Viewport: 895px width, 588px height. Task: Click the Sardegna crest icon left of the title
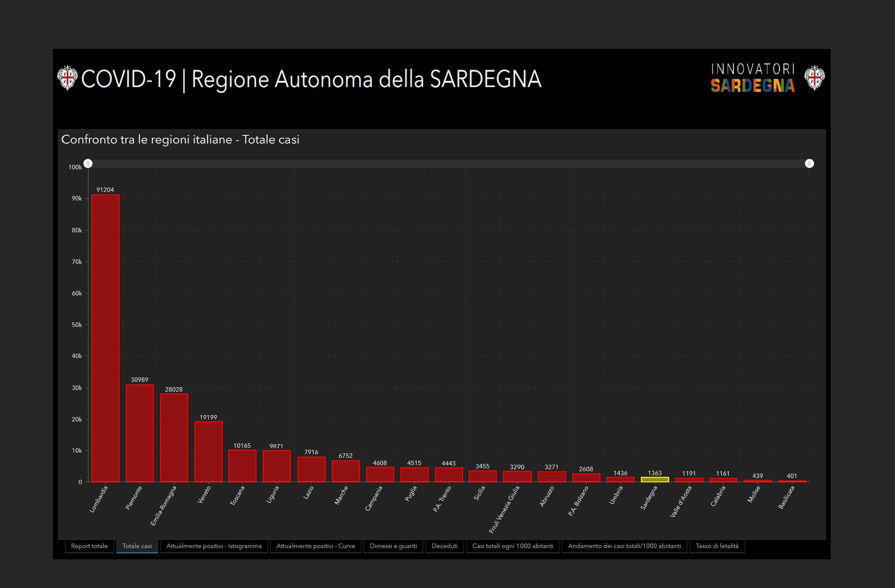(67, 77)
